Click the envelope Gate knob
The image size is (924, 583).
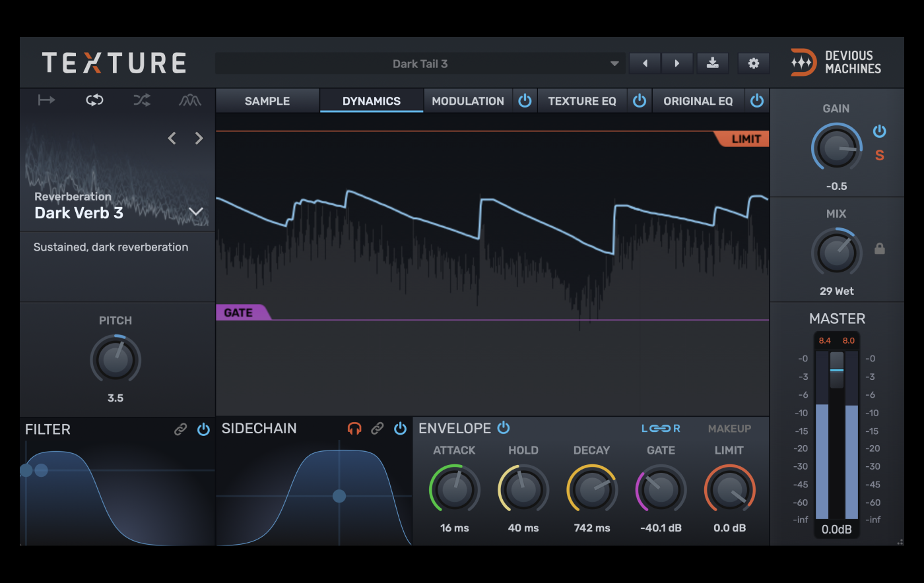[x=661, y=489]
